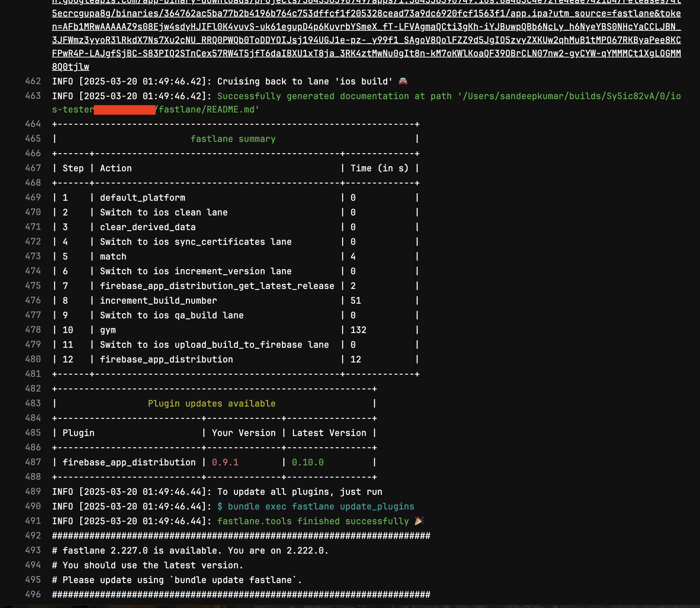Click 'firebase_app_distribution_get_latest_release' action
Screen dimensions: 700x608
coord(217,286)
